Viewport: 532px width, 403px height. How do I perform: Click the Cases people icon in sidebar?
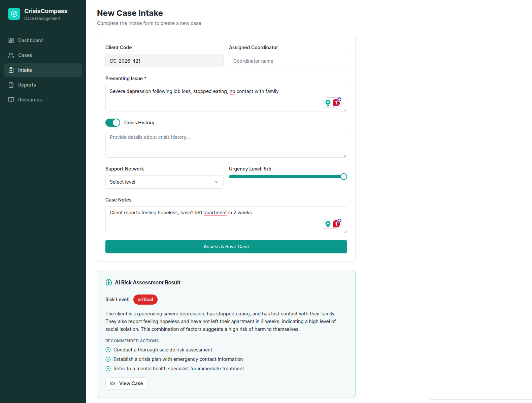[x=11, y=55]
